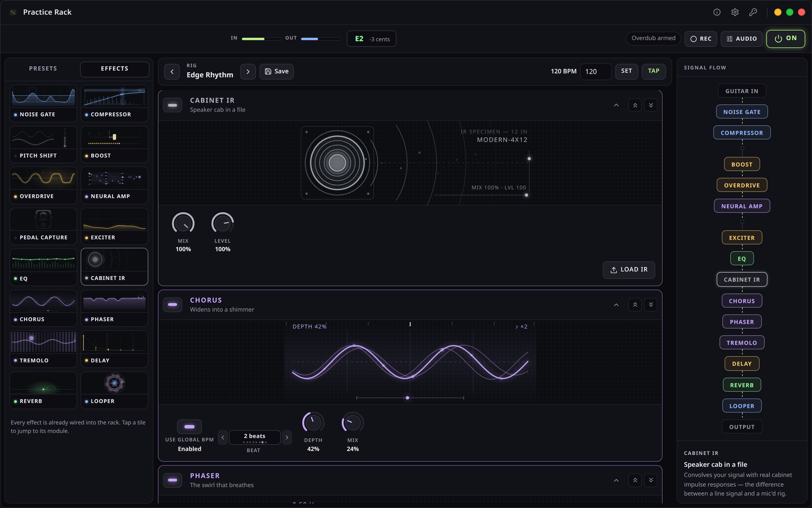The image size is (812, 508).
Task: Adjust the Chorus Mix knob
Action: tap(353, 422)
